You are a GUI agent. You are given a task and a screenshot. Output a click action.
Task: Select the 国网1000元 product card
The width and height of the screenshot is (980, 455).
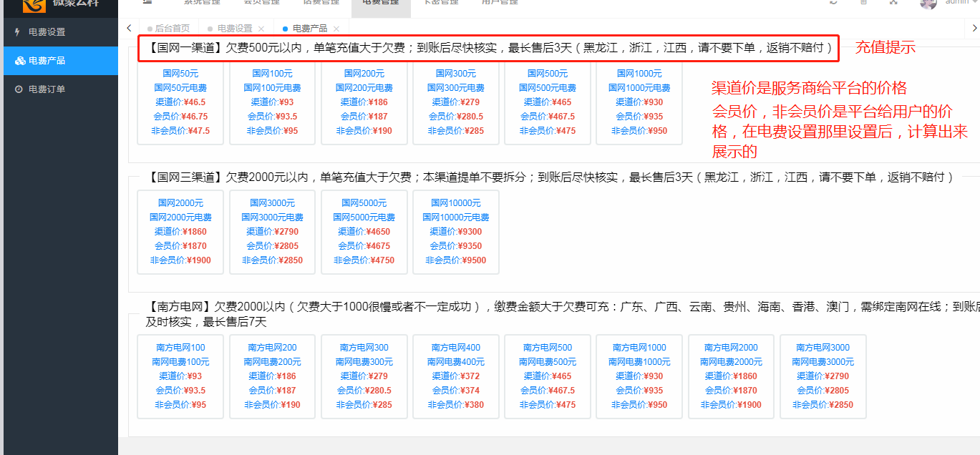click(x=639, y=103)
